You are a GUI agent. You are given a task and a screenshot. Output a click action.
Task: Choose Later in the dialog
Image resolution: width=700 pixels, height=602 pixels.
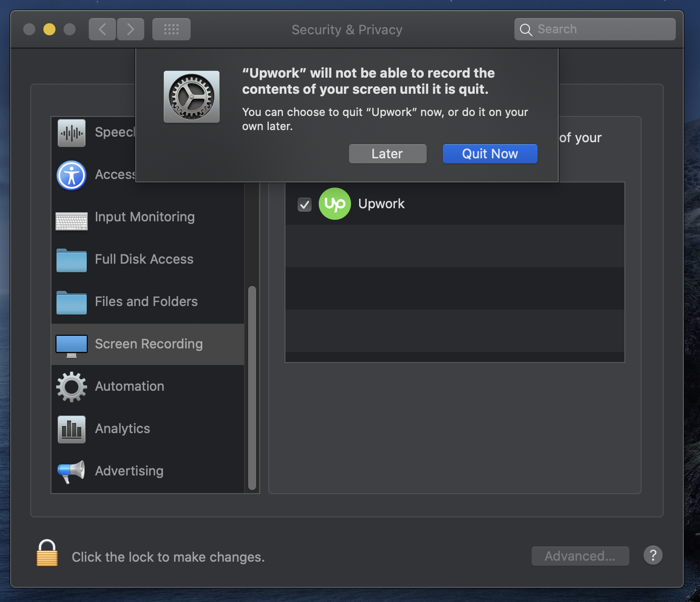pos(387,154)
